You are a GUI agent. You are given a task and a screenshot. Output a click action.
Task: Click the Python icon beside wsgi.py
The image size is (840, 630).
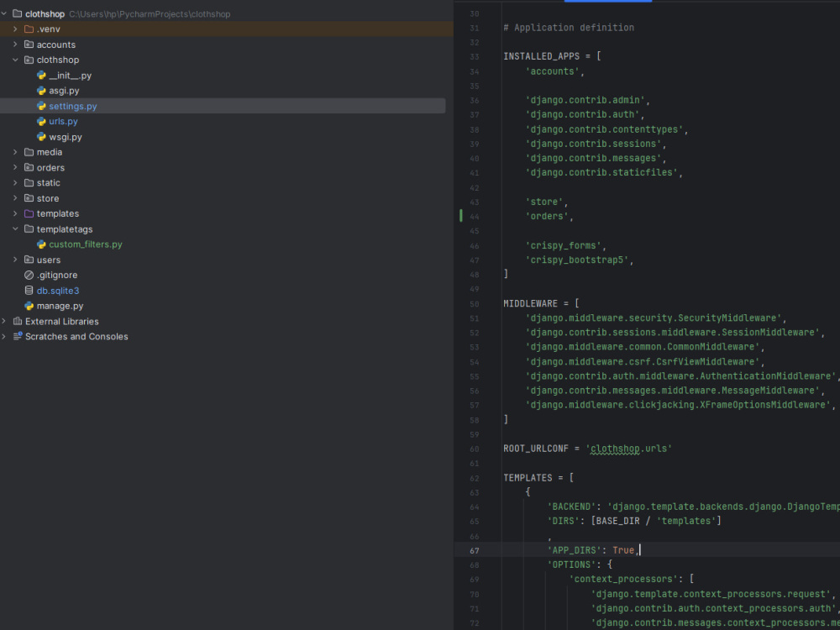coord(41,137)
